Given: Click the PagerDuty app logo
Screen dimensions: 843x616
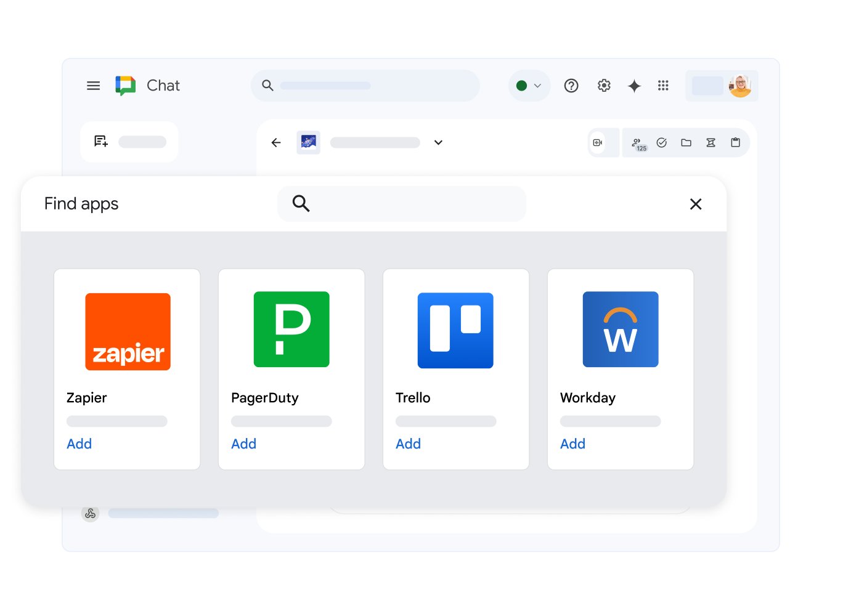Looking at the screenshot, I should click(291, 330).
